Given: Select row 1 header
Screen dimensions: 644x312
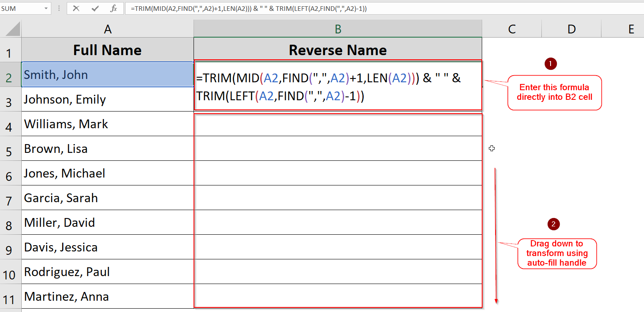Looking at the screenshot, I should click(10, 50).
